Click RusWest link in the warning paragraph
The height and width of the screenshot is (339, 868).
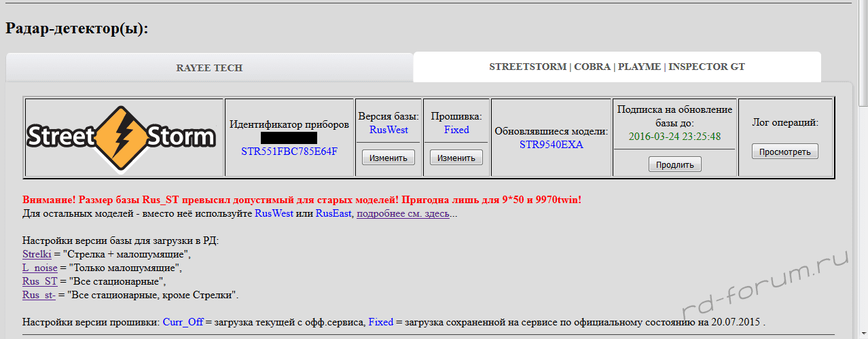pyautogui.click(x=274, y=213)
